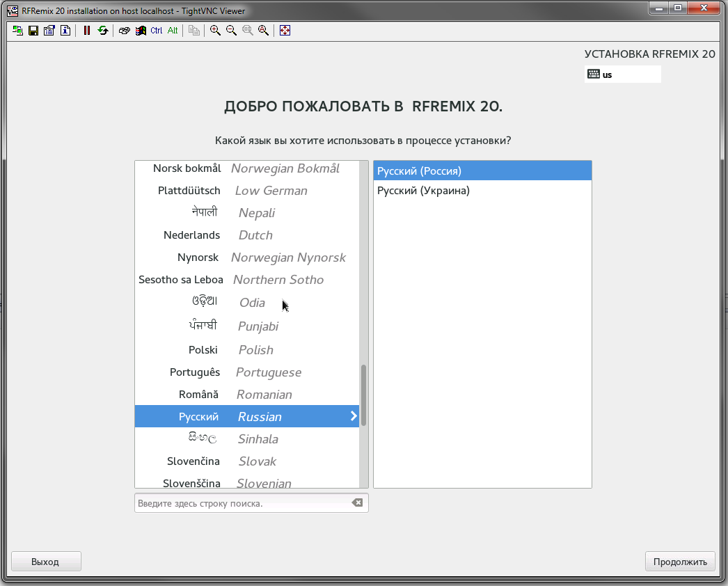Screen dimensions: 728x586
Task: Send Ctrl+Alt+Del to the remote host
Action: pos(124,30)
